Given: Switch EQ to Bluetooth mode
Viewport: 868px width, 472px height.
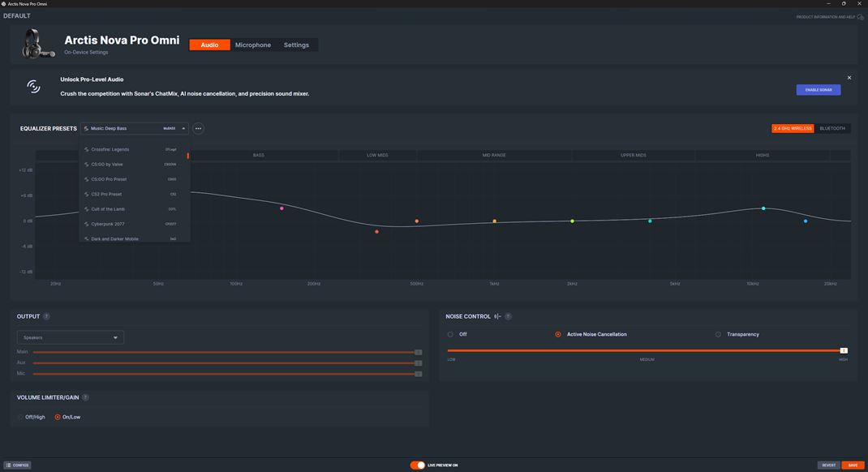Looking at the screenshot, I should point(832,128).
